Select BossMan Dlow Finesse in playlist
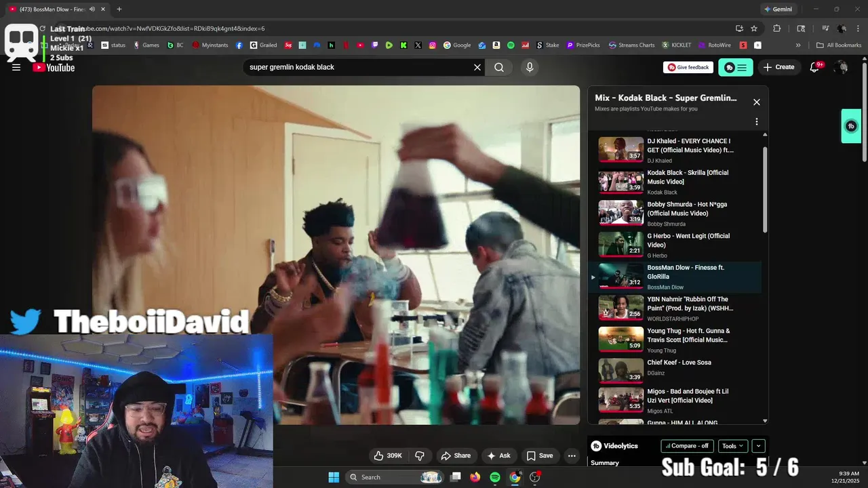Screen dimensions: 868x488 tap(675, 277)
